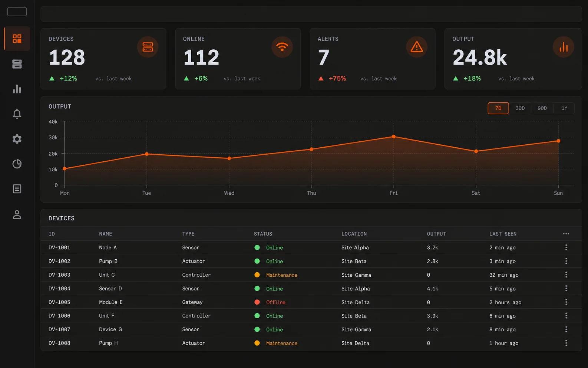Click device name Pump B

(108, 261)
